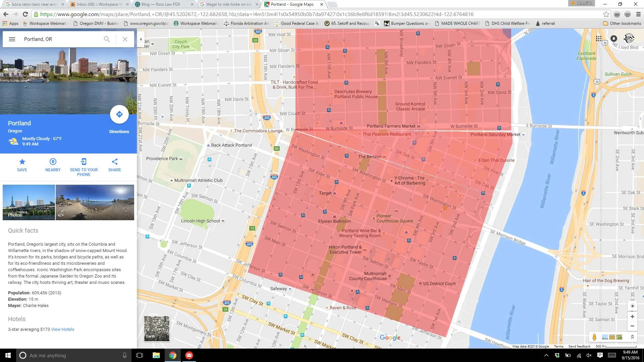
Task: Select the Street View pegman
Action: point(594,337)
